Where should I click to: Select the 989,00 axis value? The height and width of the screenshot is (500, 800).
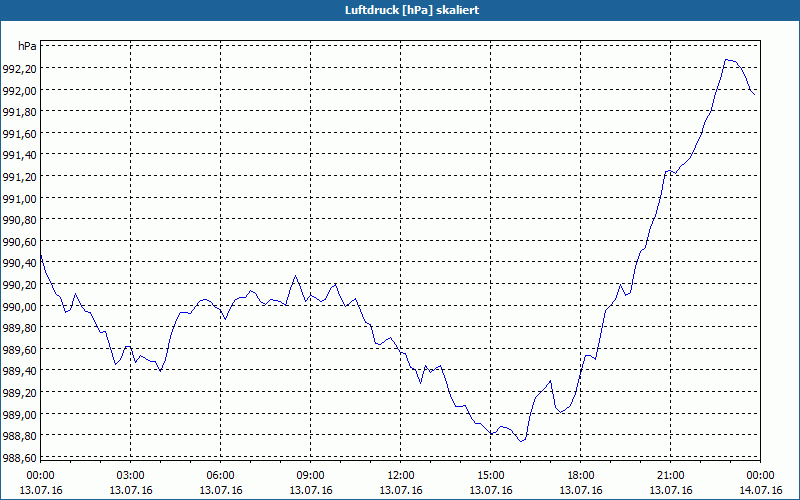(20, 415)
